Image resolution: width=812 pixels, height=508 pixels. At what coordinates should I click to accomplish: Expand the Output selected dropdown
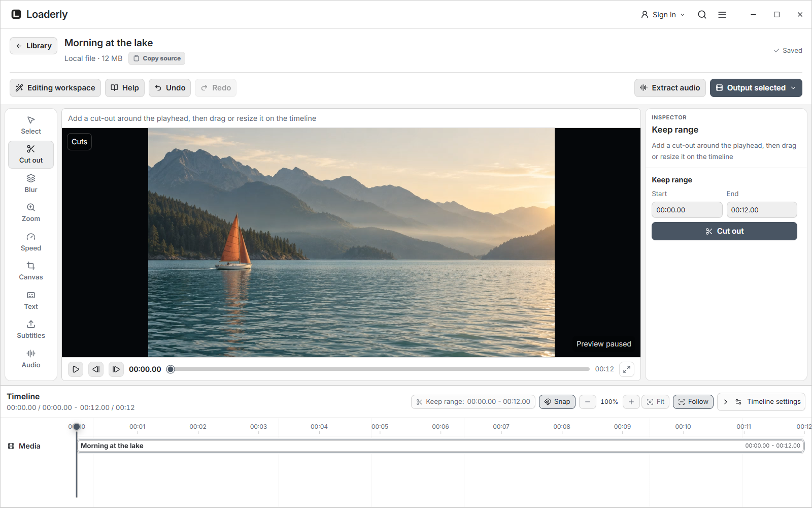[756, 88]
